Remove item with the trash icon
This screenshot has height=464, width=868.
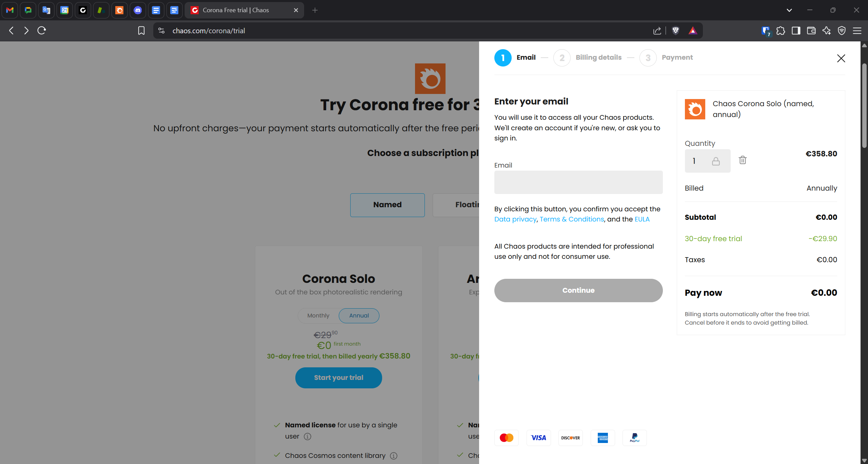743,160
